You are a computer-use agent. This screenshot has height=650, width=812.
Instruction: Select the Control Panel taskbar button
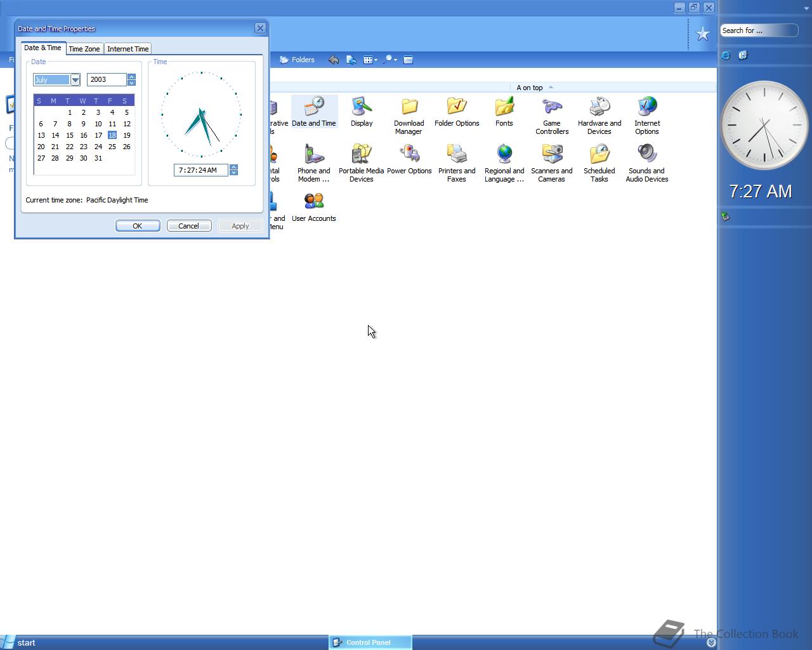pos(370,642)
